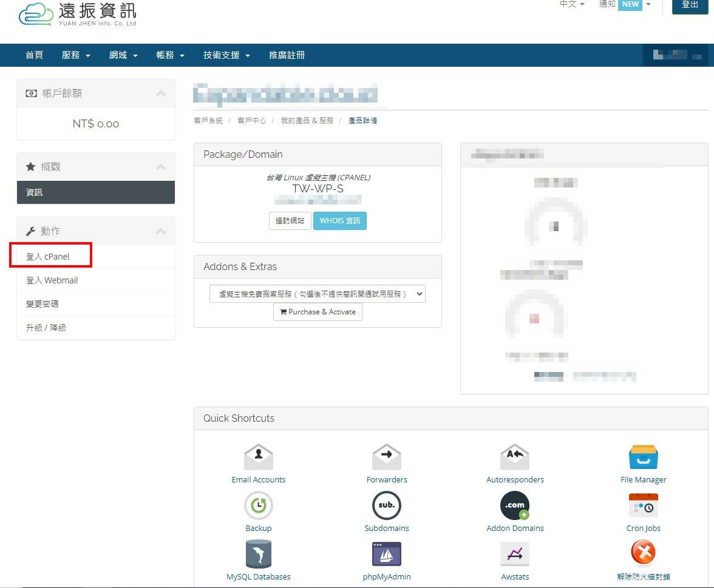714x588 pixels.
Task: Open the Cron Jobs icon
Action: (643, 505)
